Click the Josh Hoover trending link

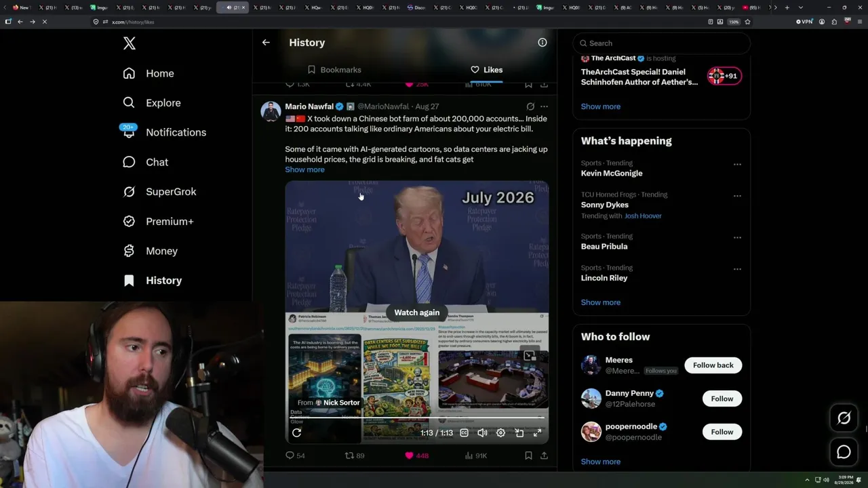coord(643,216)
